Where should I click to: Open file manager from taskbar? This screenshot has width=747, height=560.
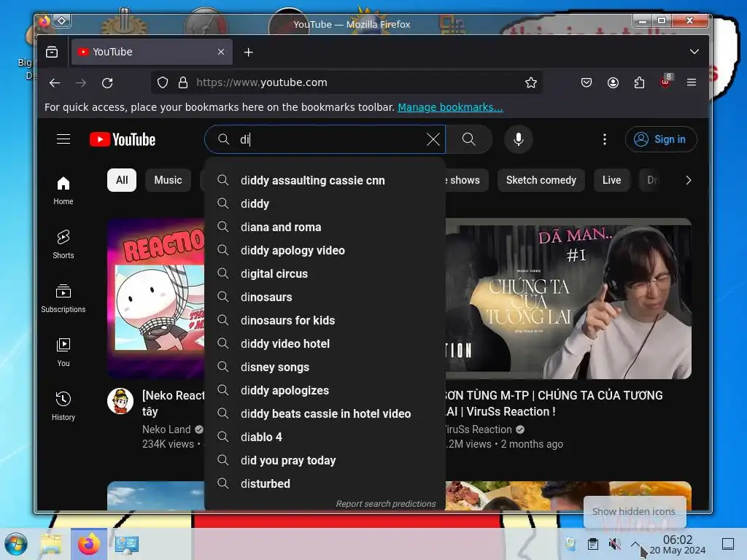pyautogui.click(x=51, y=544)
